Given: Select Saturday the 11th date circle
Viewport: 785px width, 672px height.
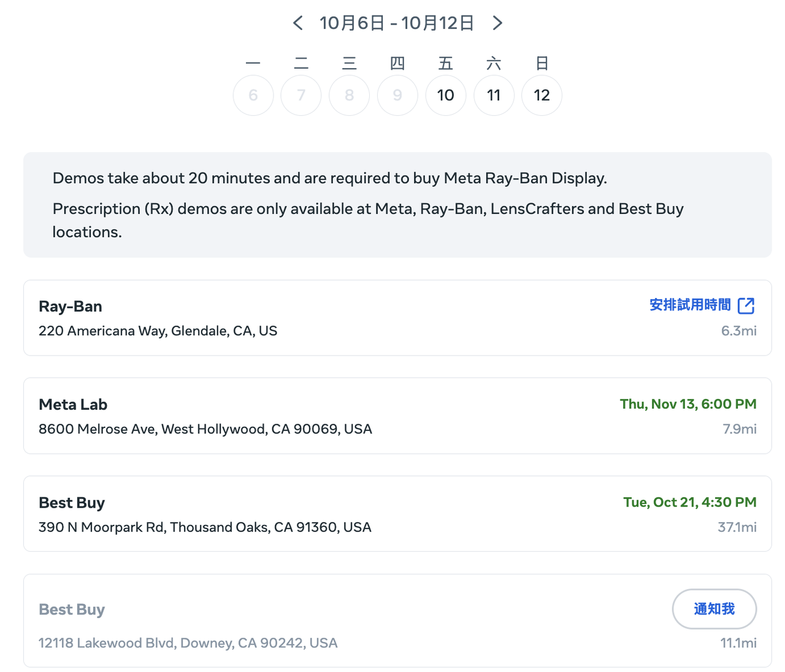Looking at the screenshot, I should tap(494, 96).
